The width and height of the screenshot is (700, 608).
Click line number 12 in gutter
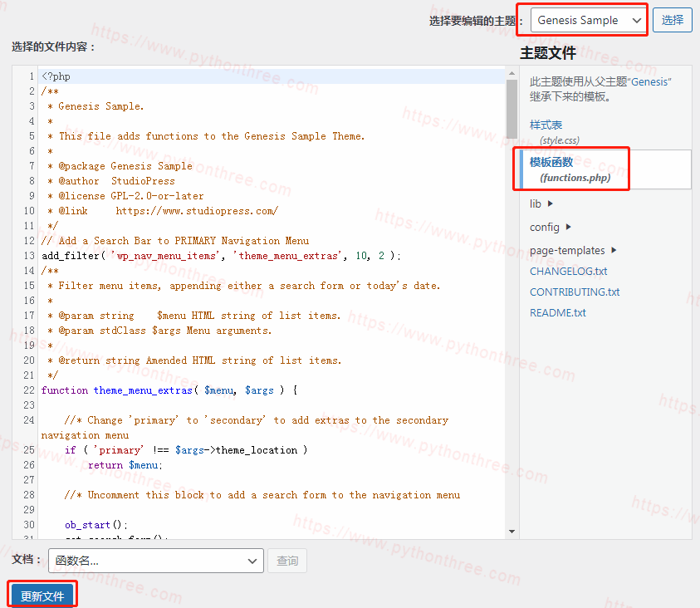click(28, 241)
